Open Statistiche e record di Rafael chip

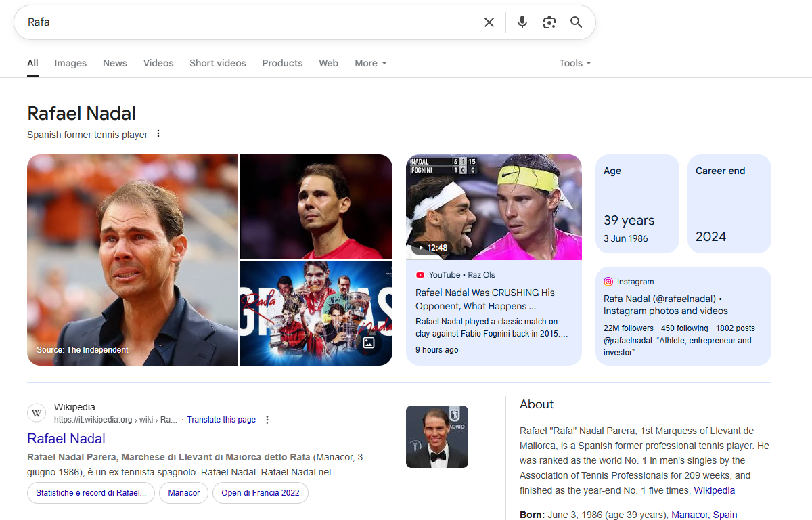click(x=91, y=493)
